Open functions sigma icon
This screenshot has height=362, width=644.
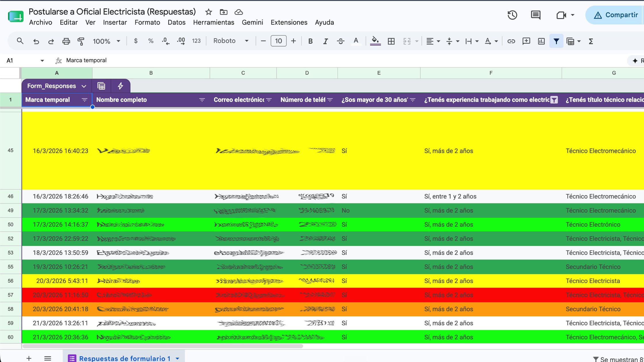591,41
